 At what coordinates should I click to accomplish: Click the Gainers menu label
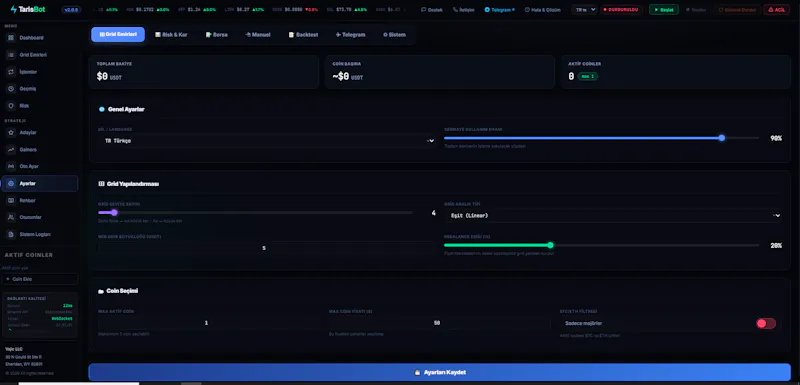[28, 149]
